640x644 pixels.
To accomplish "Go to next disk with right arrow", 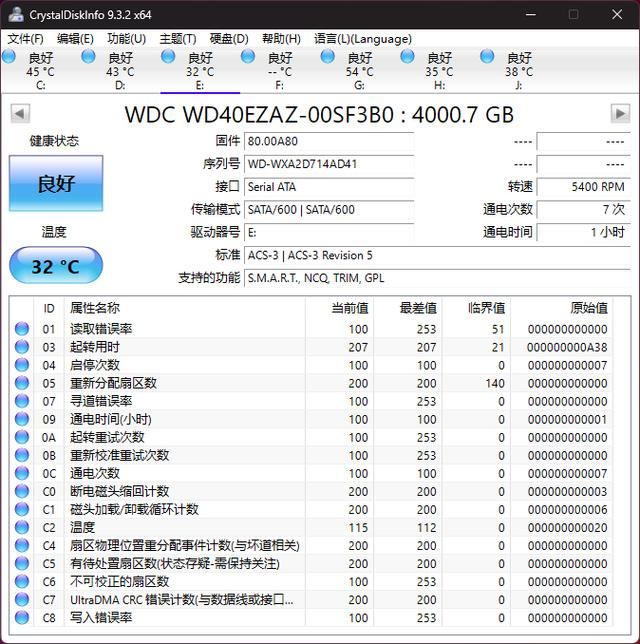I will click(620, 113).
